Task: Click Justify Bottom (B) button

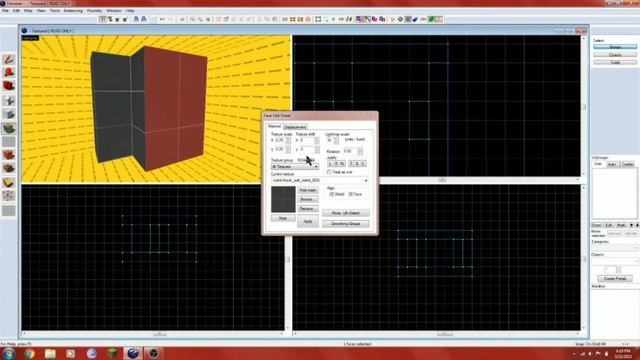Action: (x=357, y=164)
